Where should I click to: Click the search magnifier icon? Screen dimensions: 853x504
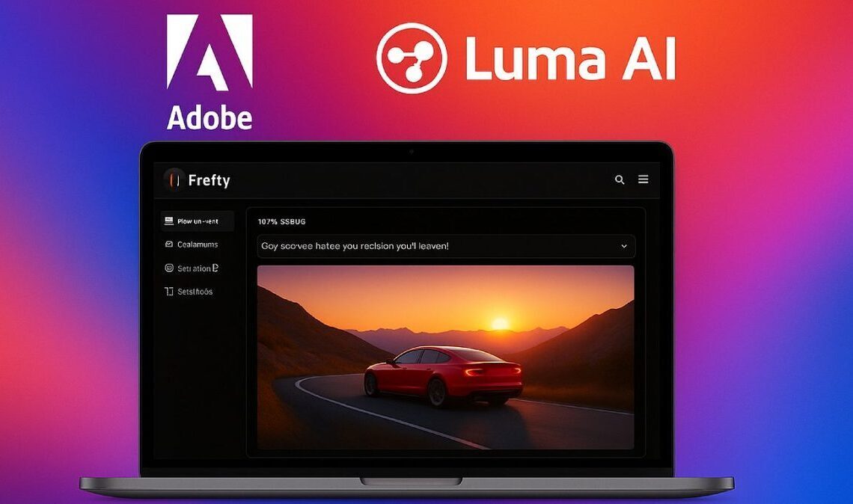[x=620, y=179]
